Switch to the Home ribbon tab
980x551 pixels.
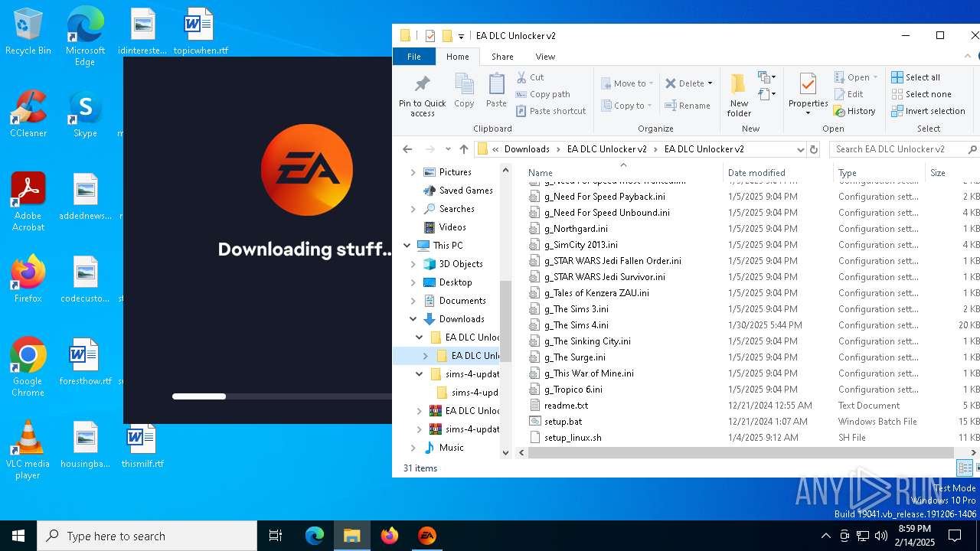[x=458, y=57]
